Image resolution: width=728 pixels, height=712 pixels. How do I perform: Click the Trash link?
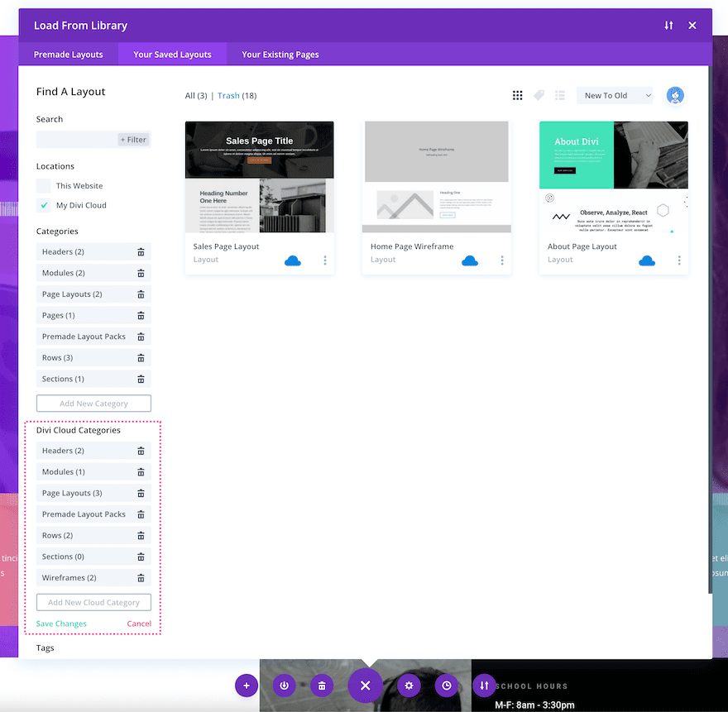click(228, 96)
